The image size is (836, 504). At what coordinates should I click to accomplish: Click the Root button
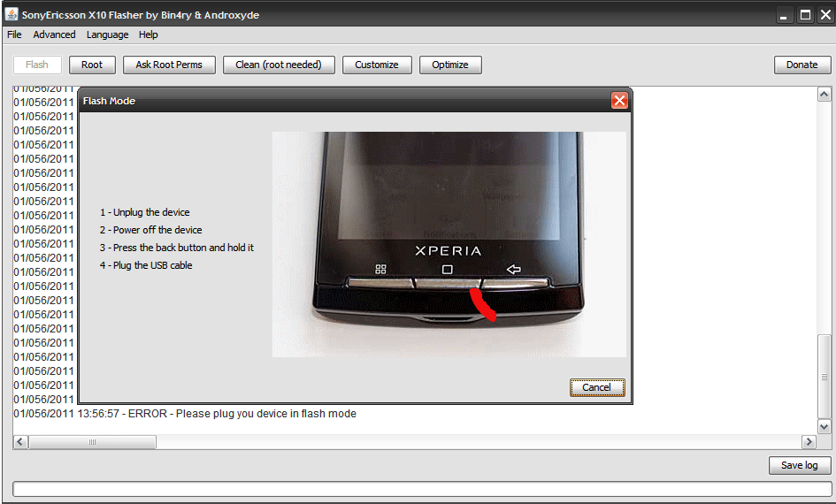92,65
